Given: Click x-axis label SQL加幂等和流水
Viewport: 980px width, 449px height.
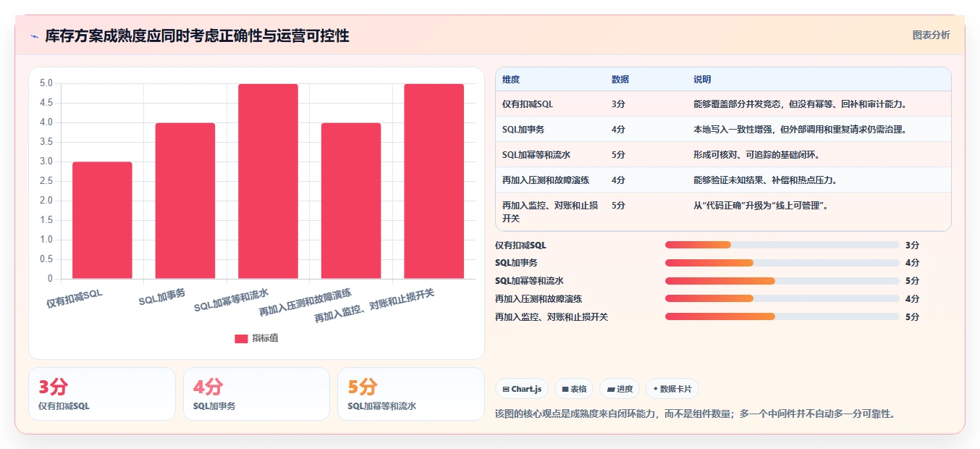Looking at the screenshot, I should (x=231, y=300).
